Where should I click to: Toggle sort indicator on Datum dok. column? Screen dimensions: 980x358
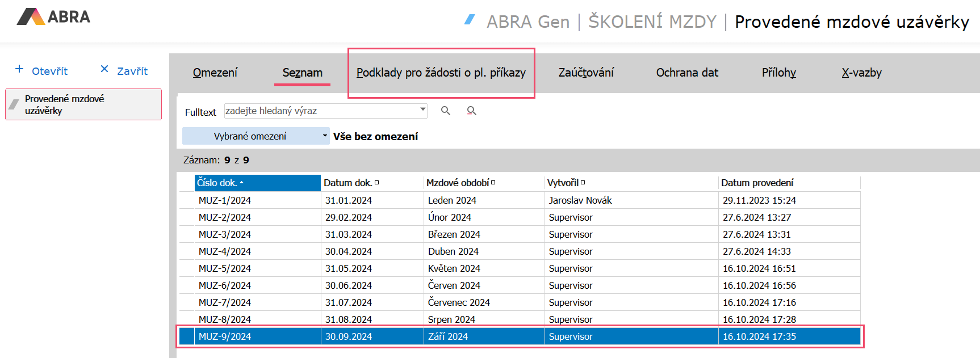click(376, 183)
